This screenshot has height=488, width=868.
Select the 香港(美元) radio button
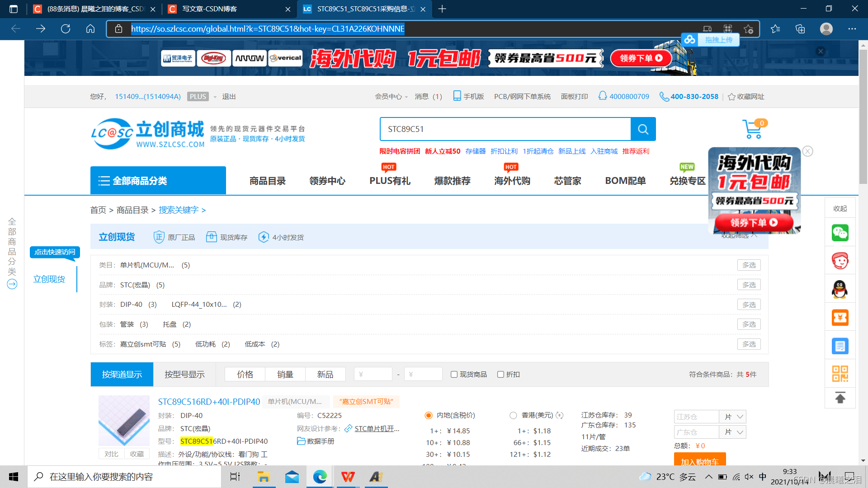coord(513,415)
